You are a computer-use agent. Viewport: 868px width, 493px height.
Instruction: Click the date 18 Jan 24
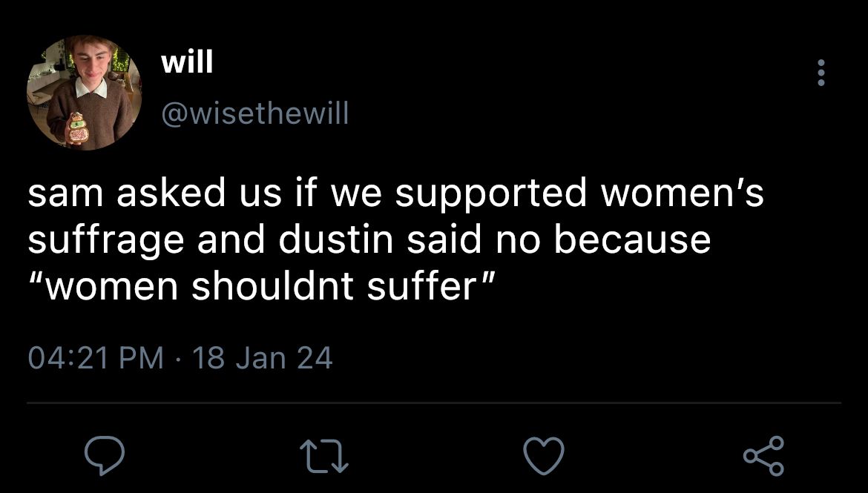(263, 357)
